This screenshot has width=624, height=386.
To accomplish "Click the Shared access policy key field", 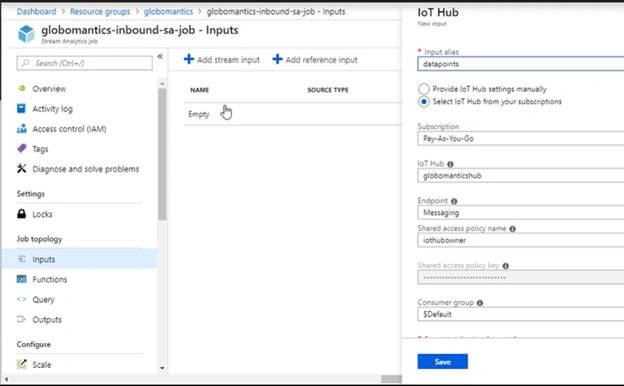I will click(x=521, y=277).
